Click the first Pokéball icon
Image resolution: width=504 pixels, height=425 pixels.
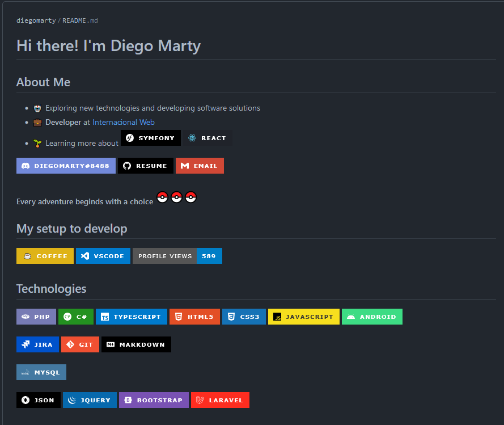tap(162, 197)
